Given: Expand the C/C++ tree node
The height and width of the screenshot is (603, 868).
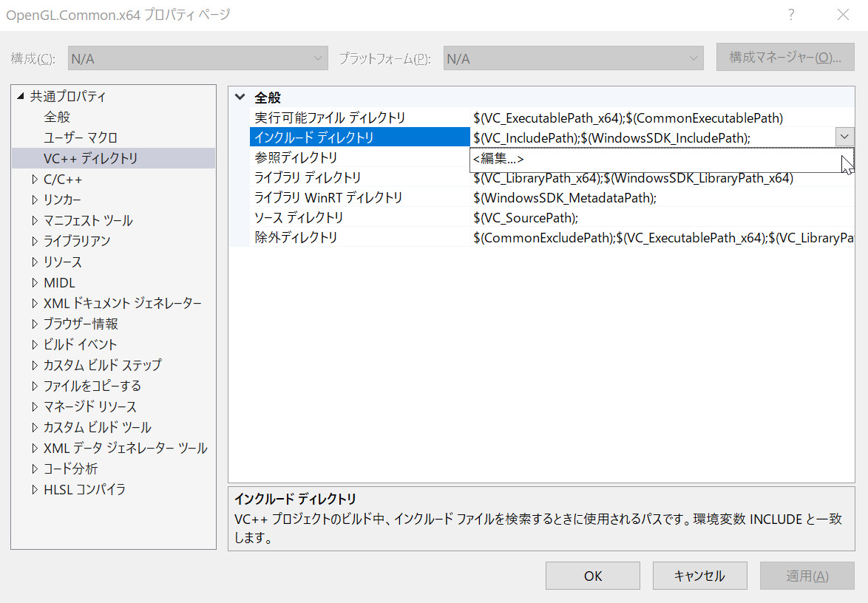Looking at the screenshot, I should [x=35, y=180].
